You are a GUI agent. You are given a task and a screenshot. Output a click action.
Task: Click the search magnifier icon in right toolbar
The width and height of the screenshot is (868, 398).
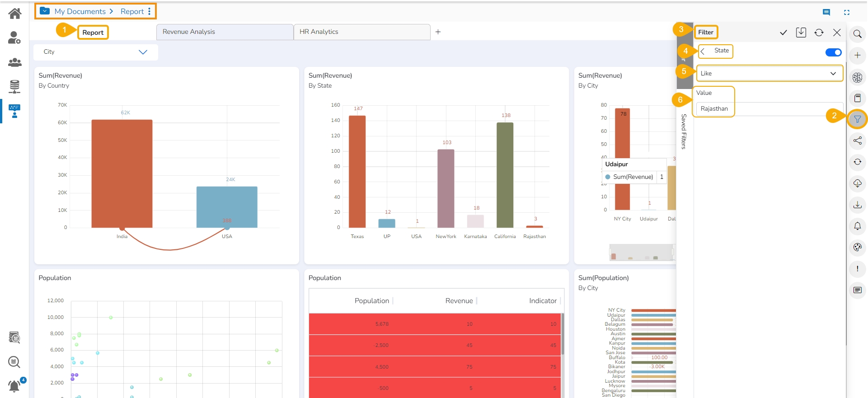pyautogui.click(x=857, y=34)
